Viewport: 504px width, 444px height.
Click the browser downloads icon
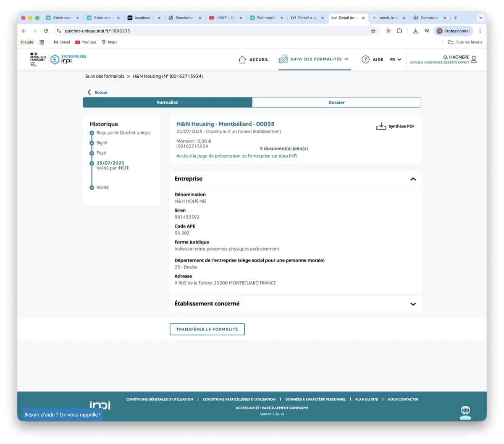(415, 31)
